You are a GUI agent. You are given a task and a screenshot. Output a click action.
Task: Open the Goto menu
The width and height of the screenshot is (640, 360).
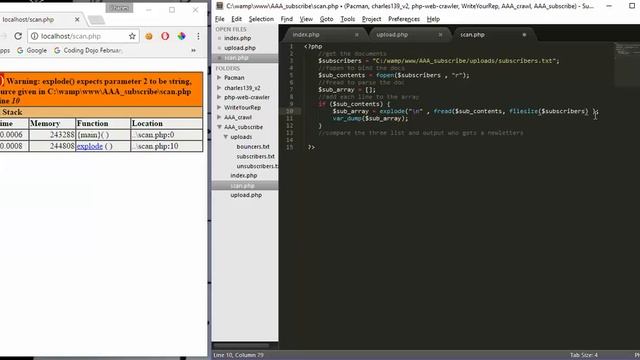click(327, 19)
